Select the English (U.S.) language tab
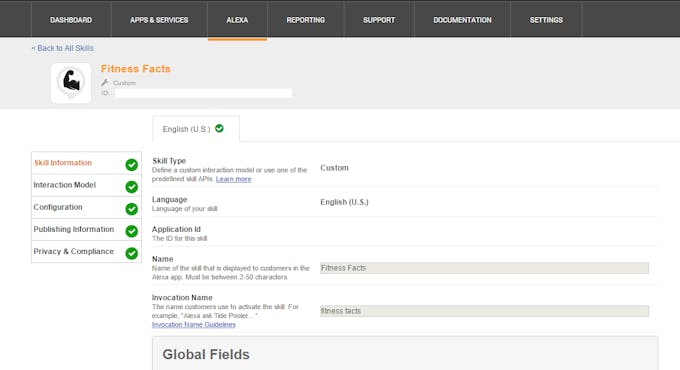This screenshot has width=680, height=370. pyautogui.click(x=196, y=129)
